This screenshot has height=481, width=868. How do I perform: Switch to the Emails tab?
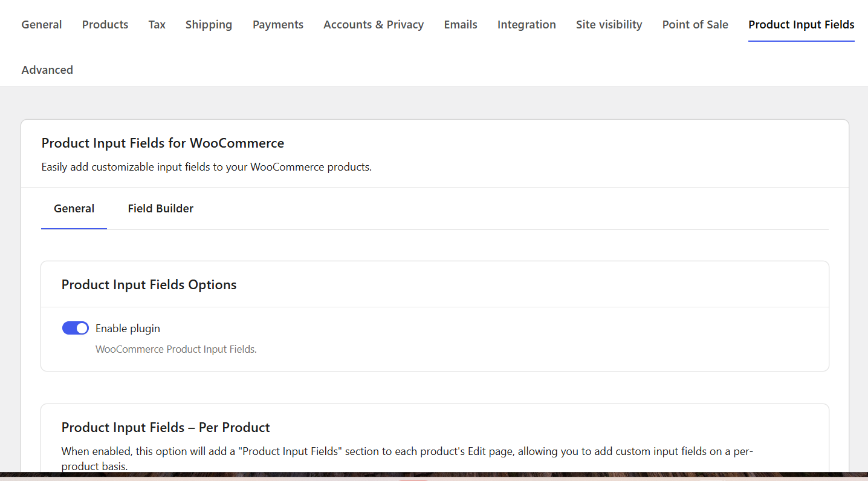461,25
